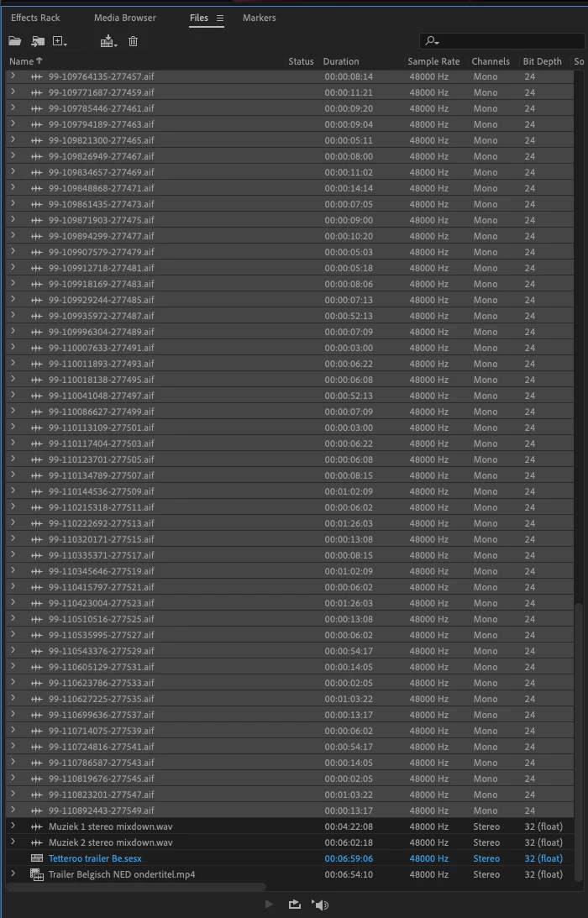Toggle the Auto-Play speaker button
The image size is (588, 918).
pos(320,905)
